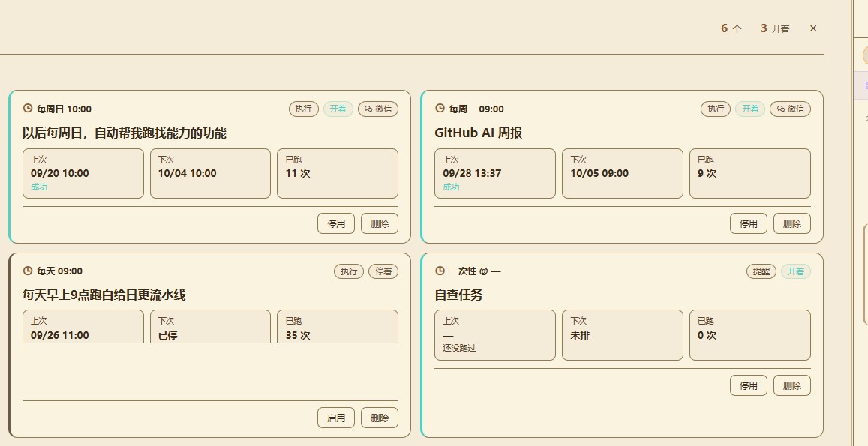Click clock icon beside 每周一 09:00
The height and width of the screenshot is (446, 868).
tap(440, 109)
